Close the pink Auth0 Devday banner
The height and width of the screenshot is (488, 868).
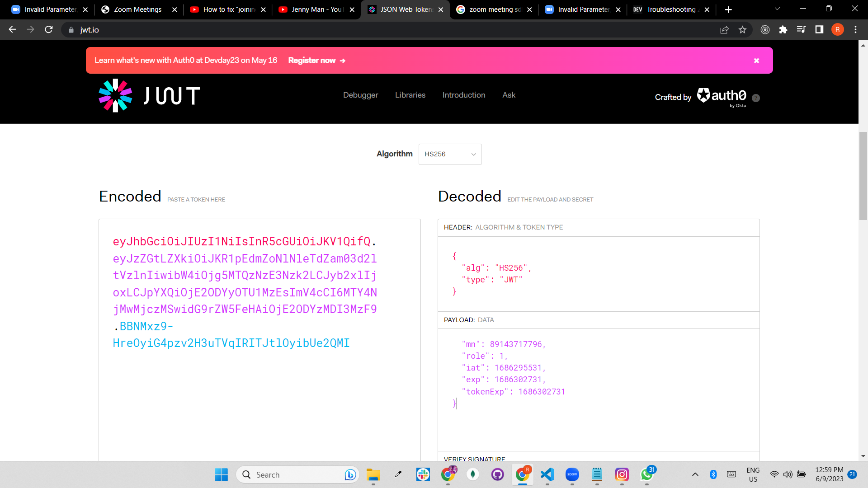click(x=756, y=61)
